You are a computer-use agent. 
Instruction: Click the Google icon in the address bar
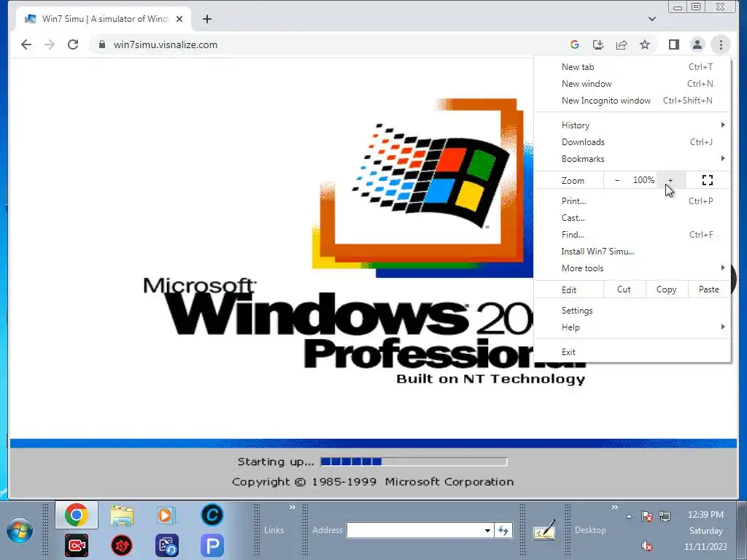(575, 44)
